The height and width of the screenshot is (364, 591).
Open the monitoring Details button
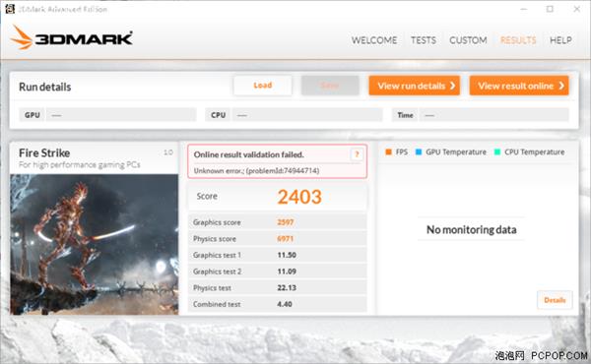pos(555,300)
